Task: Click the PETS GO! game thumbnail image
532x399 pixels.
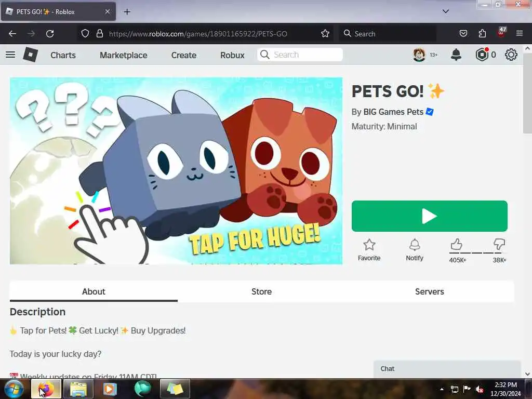Action: pyautogui.click(x=176, y=170)
